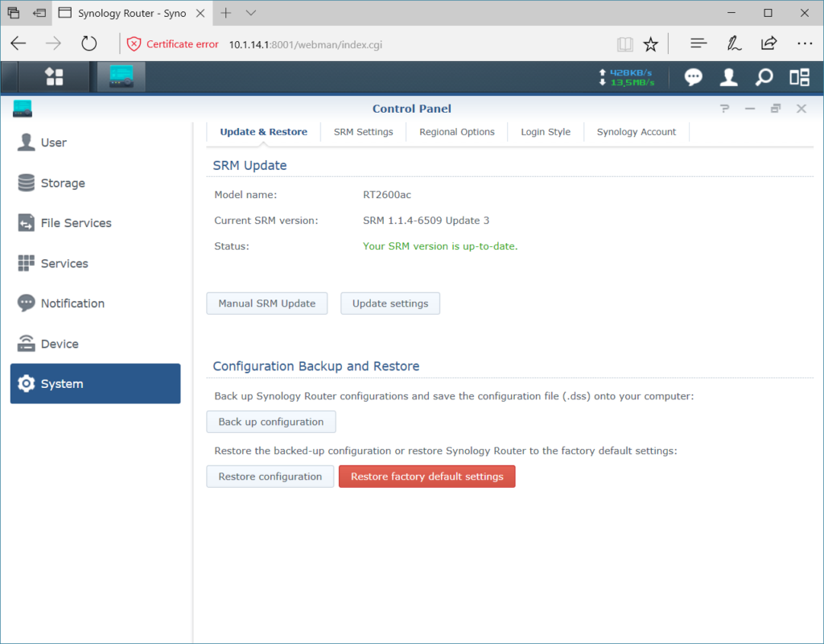Open the Login Style tab
This screenshot has height=644, width=824.
tap(546, 132)
